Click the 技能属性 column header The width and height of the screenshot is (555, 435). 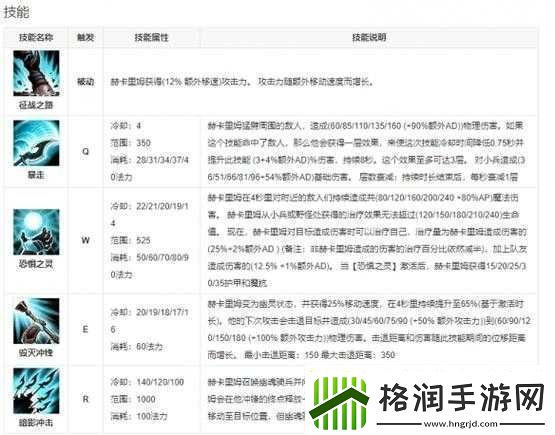[151, 37]
